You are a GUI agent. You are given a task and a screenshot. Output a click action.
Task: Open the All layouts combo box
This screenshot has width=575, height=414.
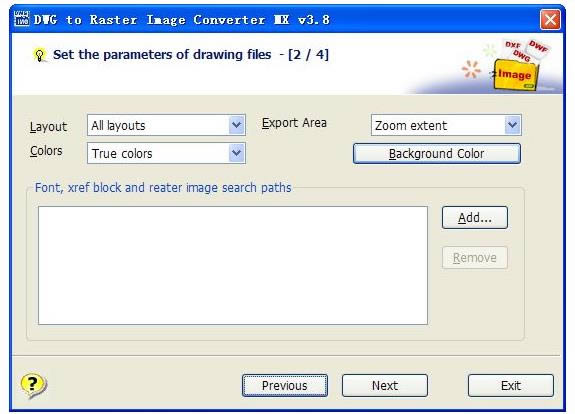point(166,125)
